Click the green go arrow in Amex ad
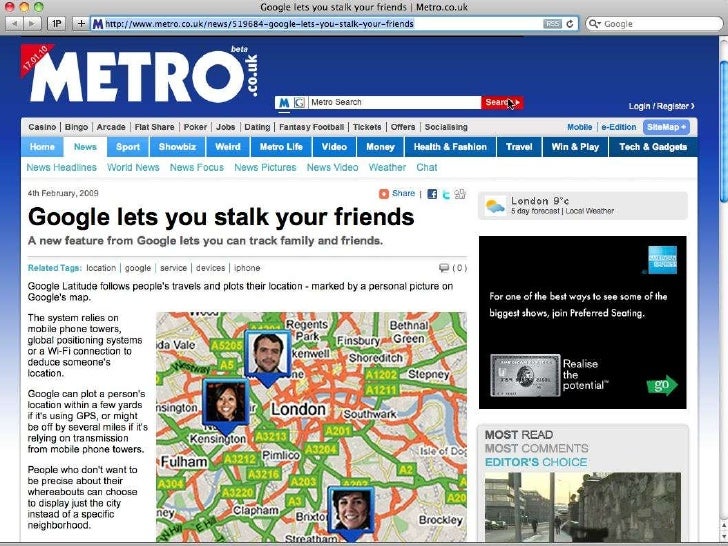 pyautogui.click(x=662, y=385)
